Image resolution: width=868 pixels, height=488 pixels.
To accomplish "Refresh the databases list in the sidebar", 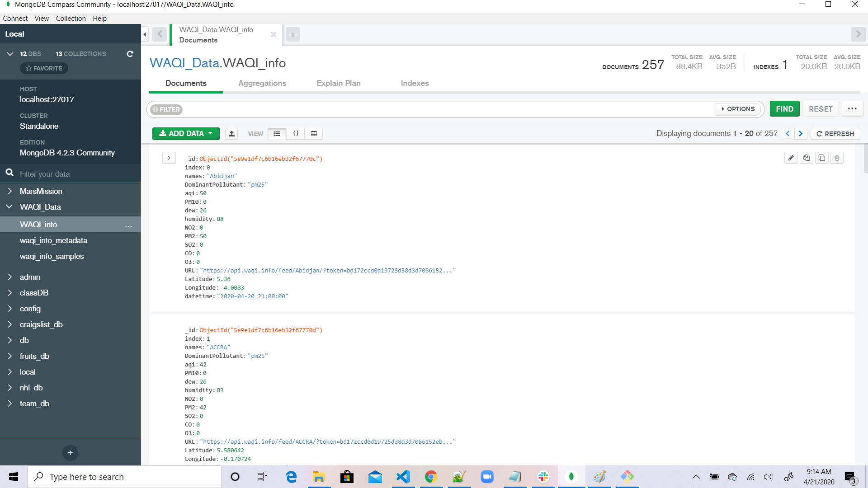I will [x=130, y=54].
